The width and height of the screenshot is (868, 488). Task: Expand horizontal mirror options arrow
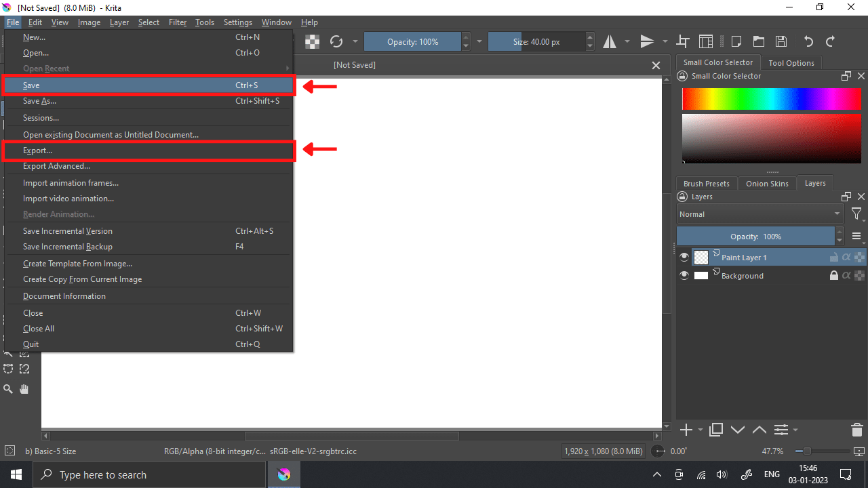point(628,41)
